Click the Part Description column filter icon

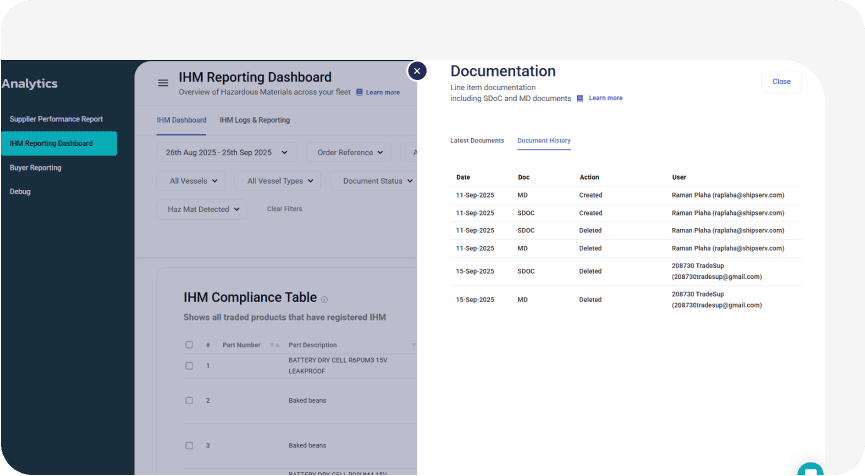pyautogui.click(x=414, y=345)
